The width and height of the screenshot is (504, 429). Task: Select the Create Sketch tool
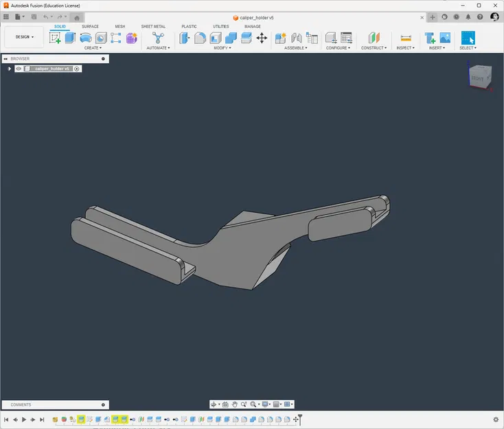(x=55, y=38)
